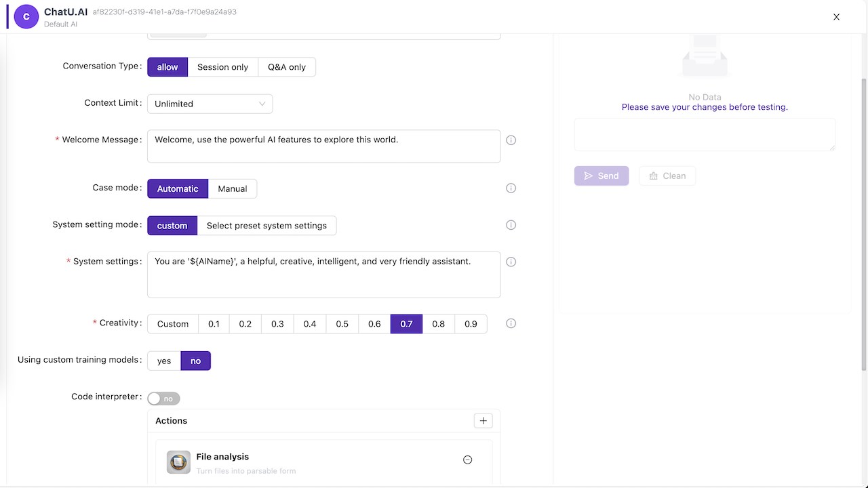
Task: Open the Context Limit dropdown
Action: [x=210, y=104]
